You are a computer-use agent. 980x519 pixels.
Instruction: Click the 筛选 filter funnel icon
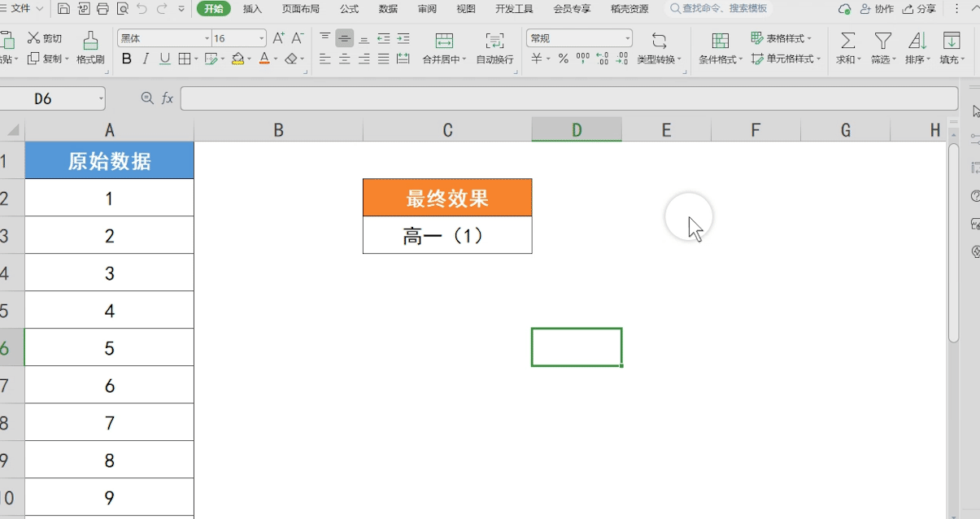[883, 41]
